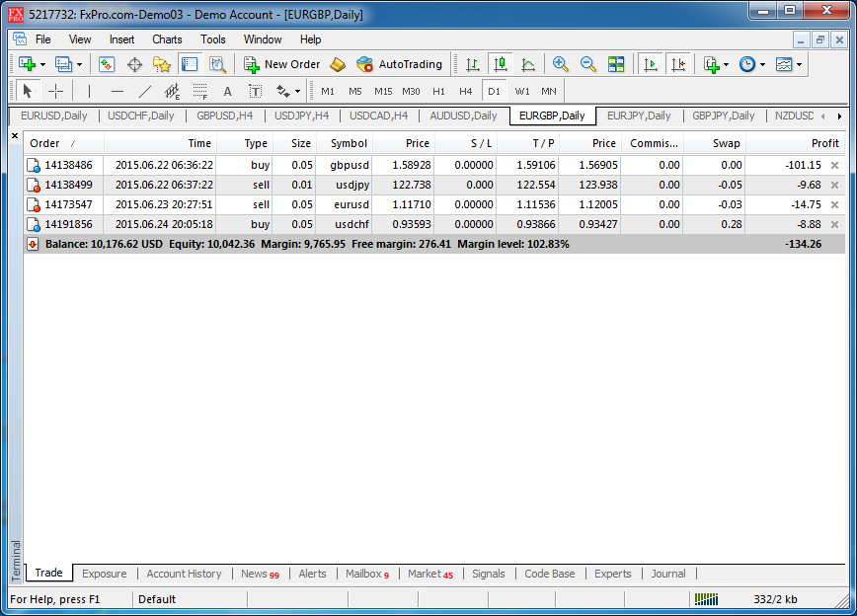Click the balance summary row icon
Screen dimensions: 857x616
pos(33,244)
